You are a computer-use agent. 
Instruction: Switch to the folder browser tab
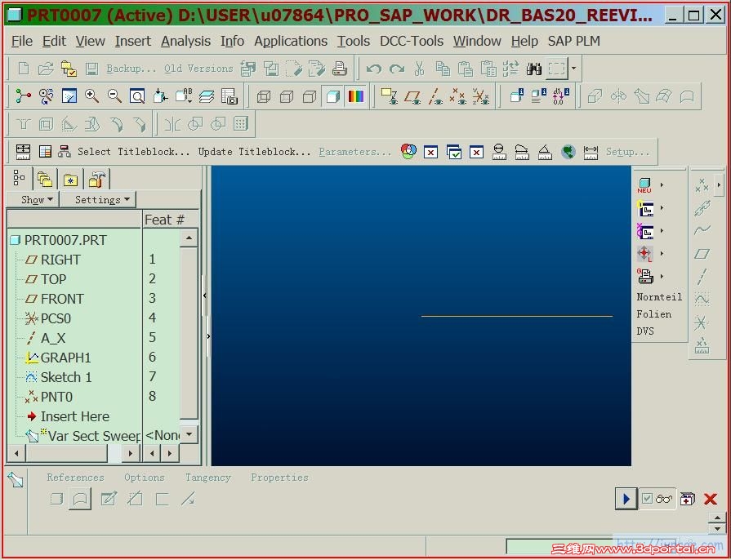coord(45,179)
